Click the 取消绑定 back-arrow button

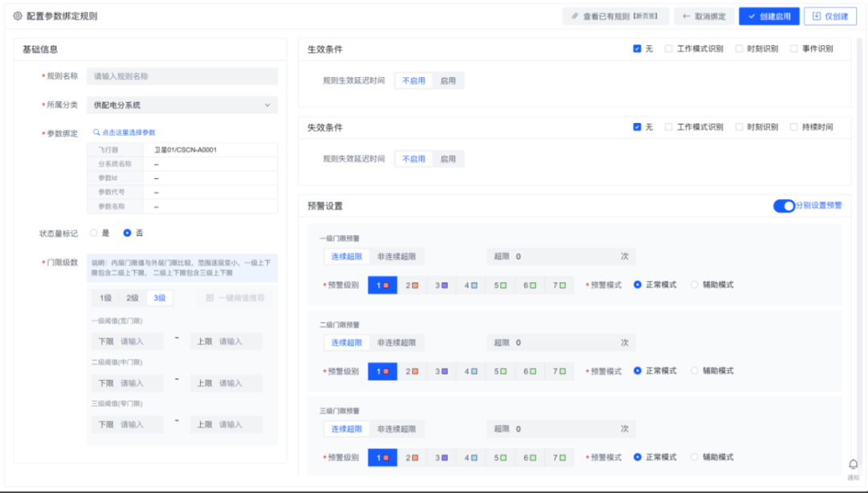click(x=703, y=16)
